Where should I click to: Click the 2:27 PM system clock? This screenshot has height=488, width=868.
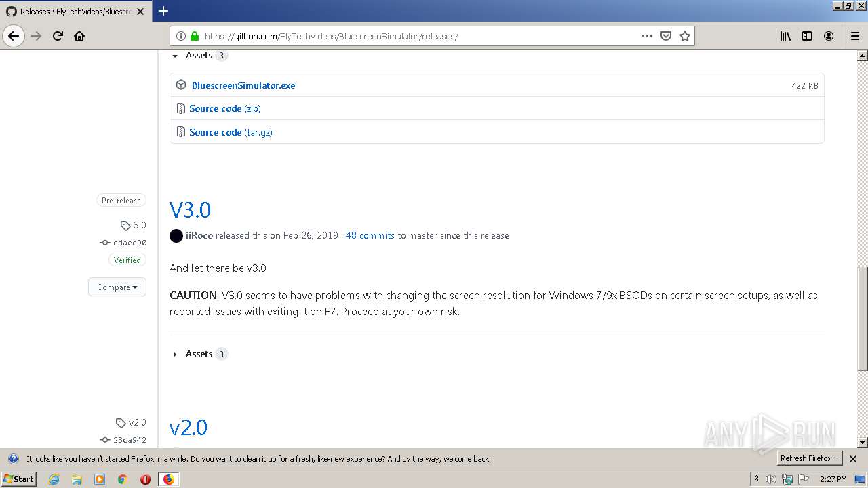tap(833, 479)
